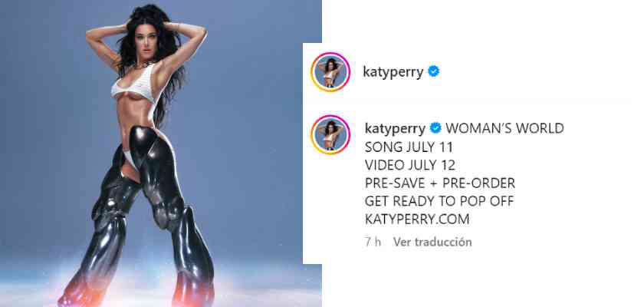The width and height of the screenshot is (644, 307).
Task: Open the katyperry username in the post header
Action: (x=393, y=72)
